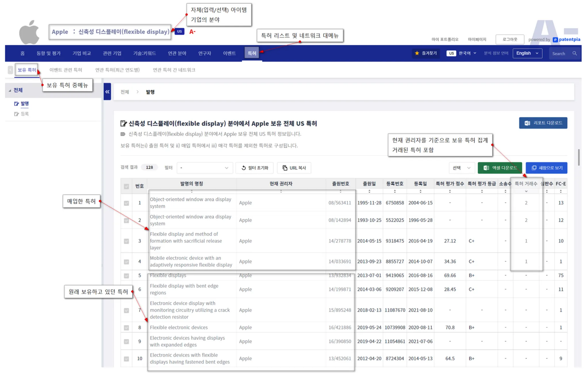588x383 pixels.
Task: Click the Apple logo icon
Action: tap(29, 32)
